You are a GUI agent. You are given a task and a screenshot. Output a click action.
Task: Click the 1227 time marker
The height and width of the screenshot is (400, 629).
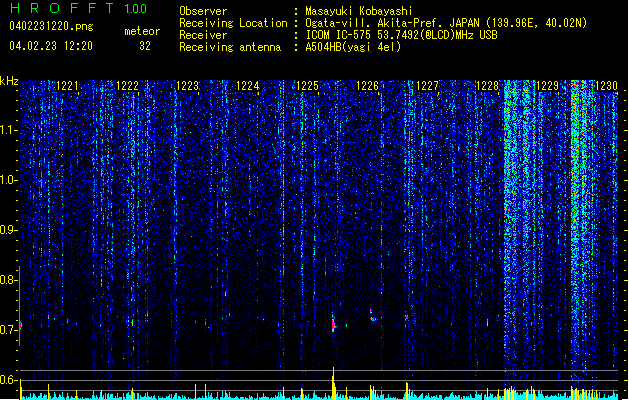pyautogui.click(x=428, y=85)
